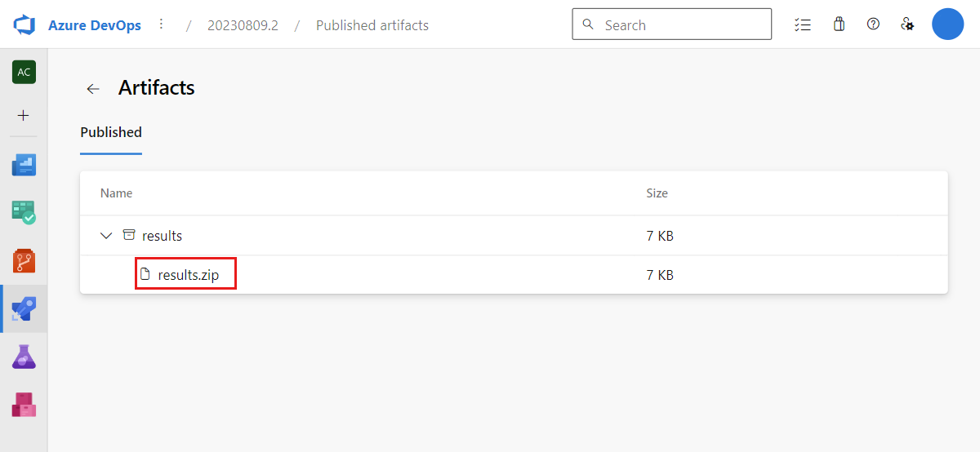The width and height of the screenshot is (980, 452).
Task: Open the Repos icon in sidebar
Action: point(24,261)
